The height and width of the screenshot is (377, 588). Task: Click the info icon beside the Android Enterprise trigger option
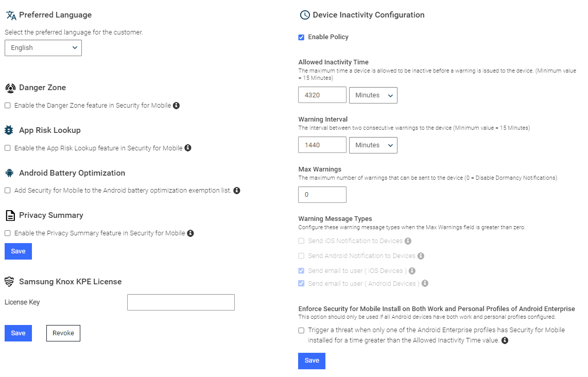pyautogui.click(x=505, y=340)
